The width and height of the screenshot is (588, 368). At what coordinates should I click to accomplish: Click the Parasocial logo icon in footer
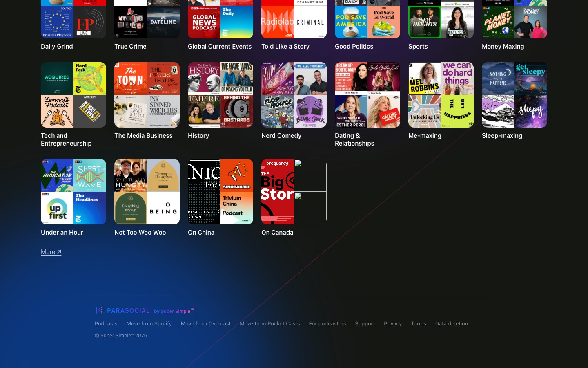(x=99, y=310)
